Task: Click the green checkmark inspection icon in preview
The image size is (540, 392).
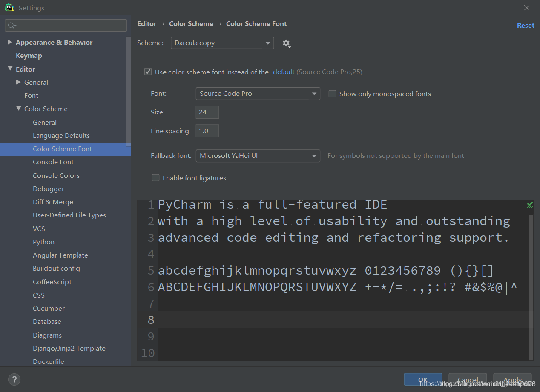Action: pyautogui.click(x=530, y=205)
